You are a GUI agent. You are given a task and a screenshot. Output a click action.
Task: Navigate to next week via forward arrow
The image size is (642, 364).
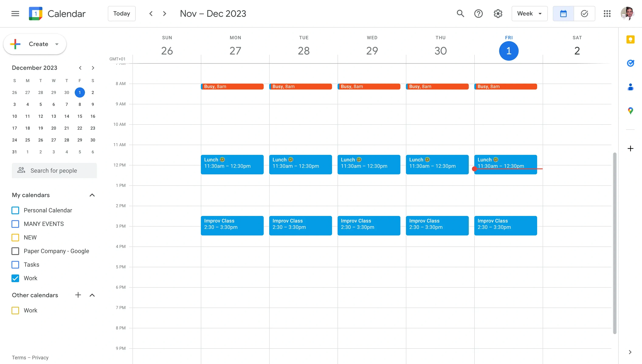[x=165, y=13]
